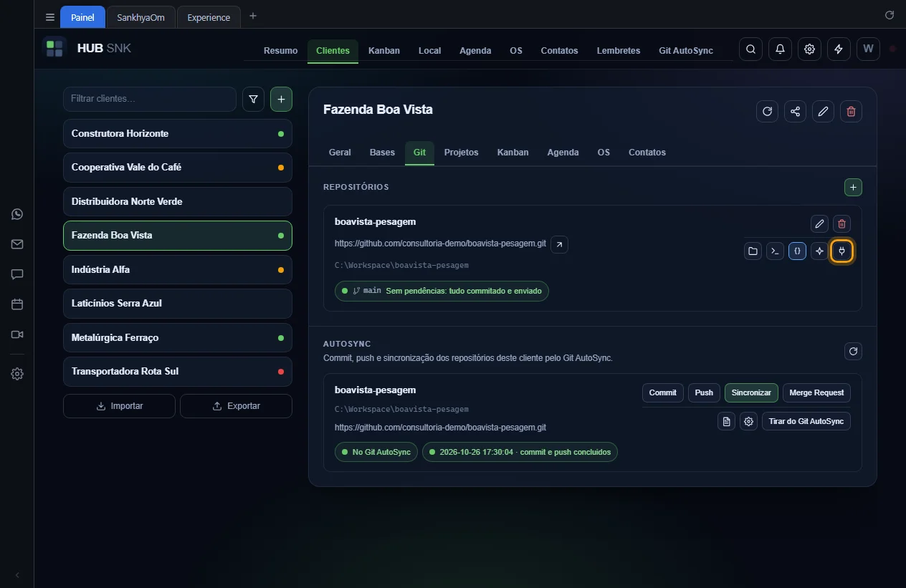Add a repository in the Repositórios section
This screenshot has width=906, height=588.
click(x=853, y=188)
